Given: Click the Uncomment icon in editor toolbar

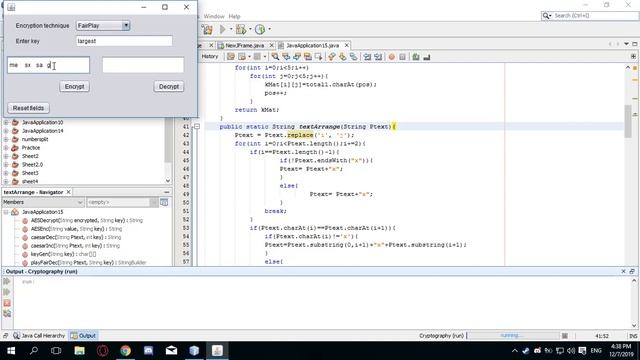Looking at the screenshot, I should click(427, 57).
